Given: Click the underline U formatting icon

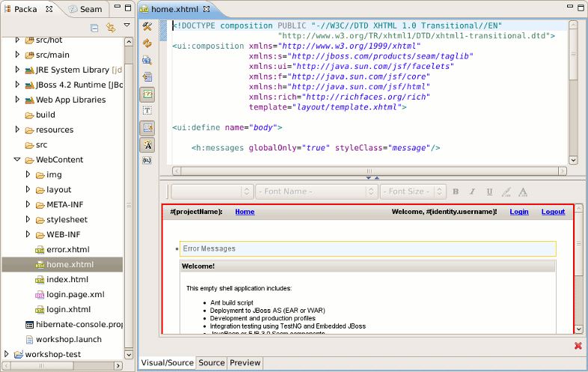Looking at the screenshot, I should coord(490,192).
